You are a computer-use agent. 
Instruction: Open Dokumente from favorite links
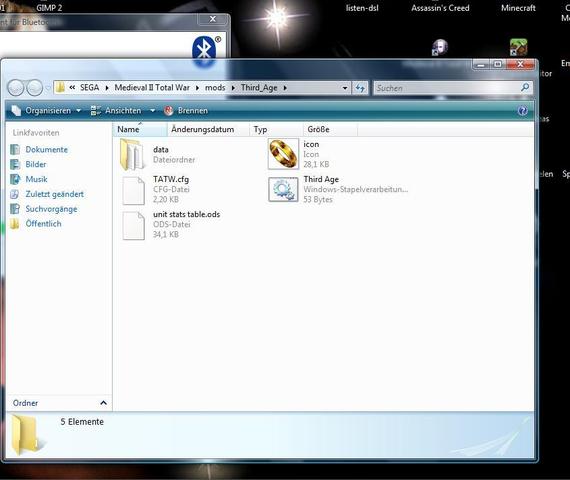47,149
